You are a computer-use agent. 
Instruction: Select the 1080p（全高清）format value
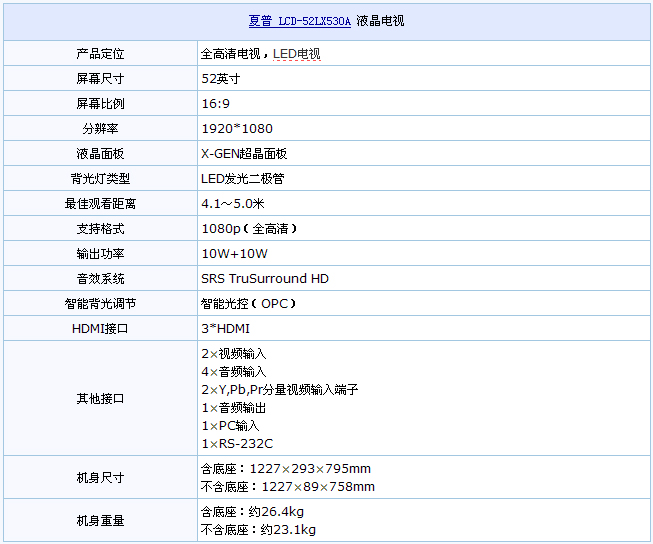(x=249, y=228)
